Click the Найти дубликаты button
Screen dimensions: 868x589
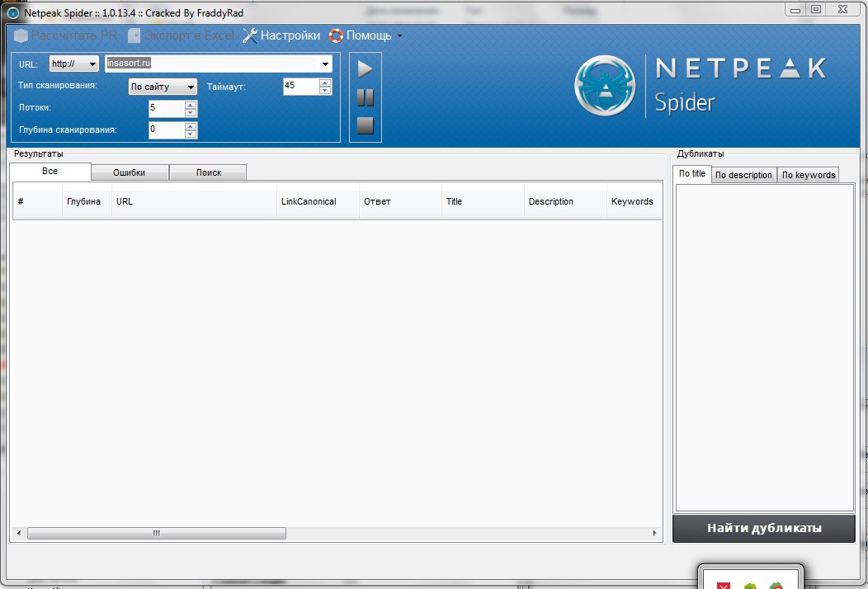coord(764,528)
